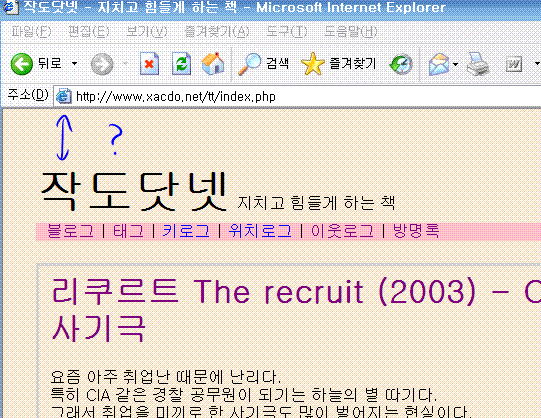The height and width of the screenshot is (418, 541).
Task: Open Search with magnifying glass icon
Action: point(264,64)
